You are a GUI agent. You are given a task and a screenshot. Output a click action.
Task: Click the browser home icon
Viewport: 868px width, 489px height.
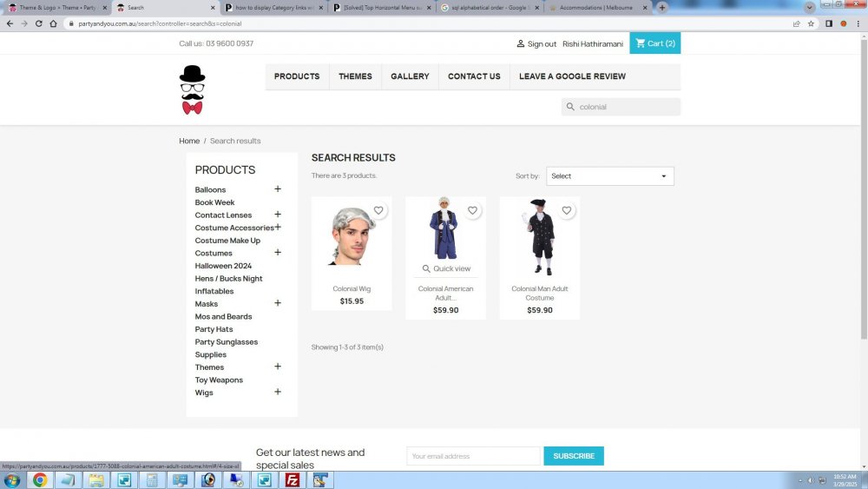tap(53, 23)
